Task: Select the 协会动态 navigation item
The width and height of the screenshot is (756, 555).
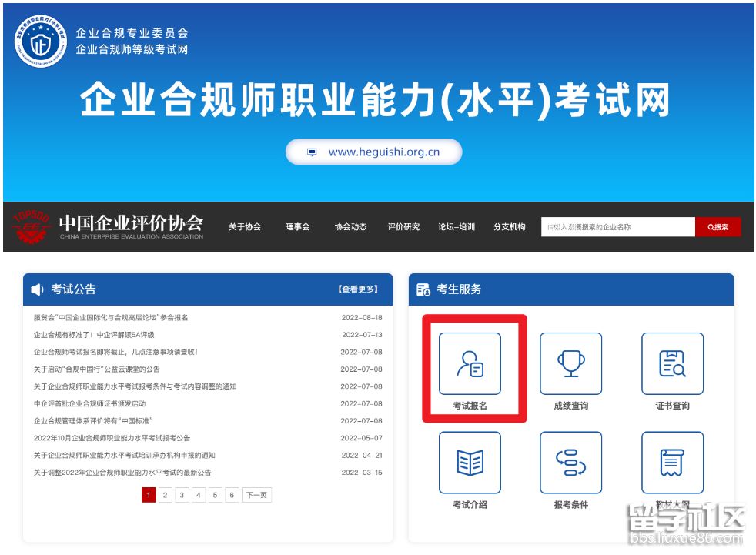Action: click(350, 227)
